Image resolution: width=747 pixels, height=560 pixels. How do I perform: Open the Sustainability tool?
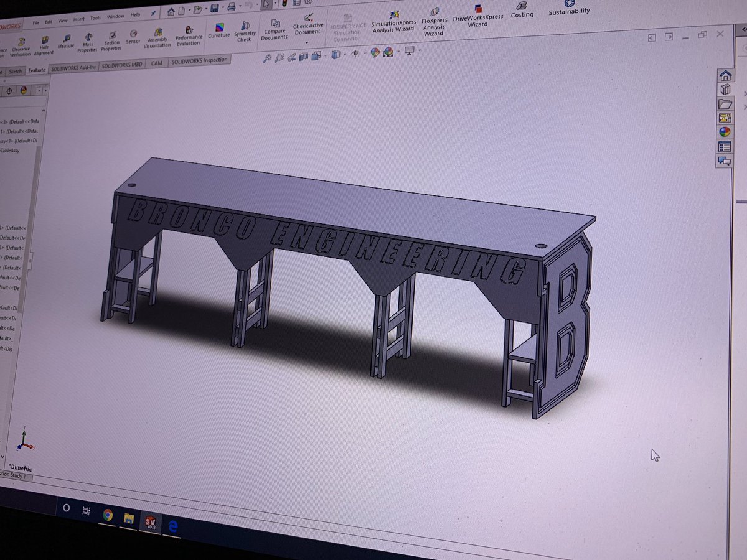click(569, 7)
